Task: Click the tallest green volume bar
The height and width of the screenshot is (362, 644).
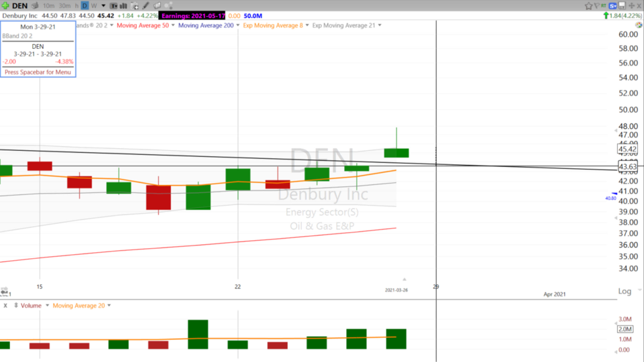Action: [x=198, y=335]
